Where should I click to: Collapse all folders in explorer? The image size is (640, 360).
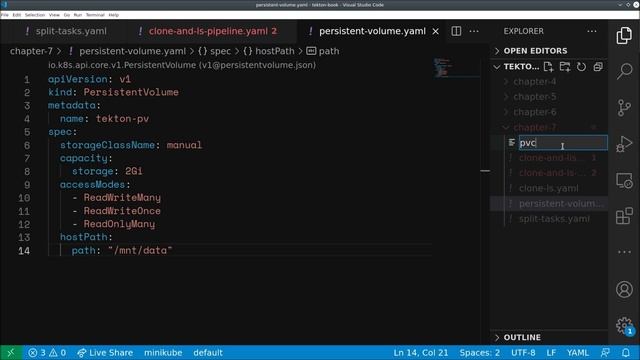pos(598,67)
